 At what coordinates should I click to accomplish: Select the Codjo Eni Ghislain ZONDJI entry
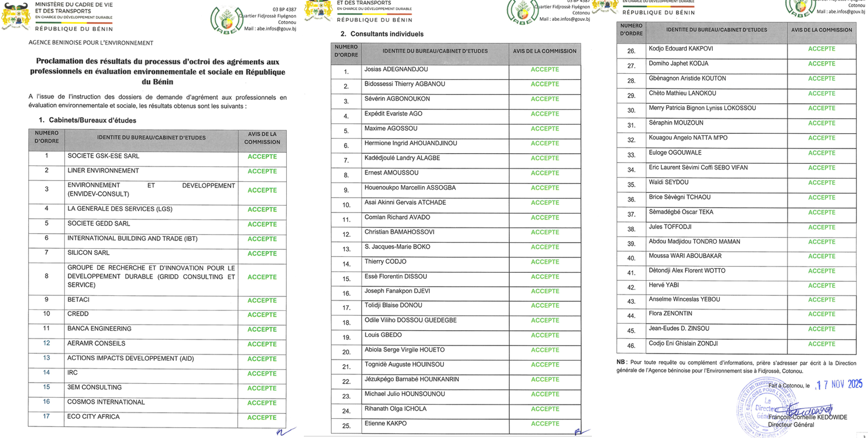(x=683, y=344)
